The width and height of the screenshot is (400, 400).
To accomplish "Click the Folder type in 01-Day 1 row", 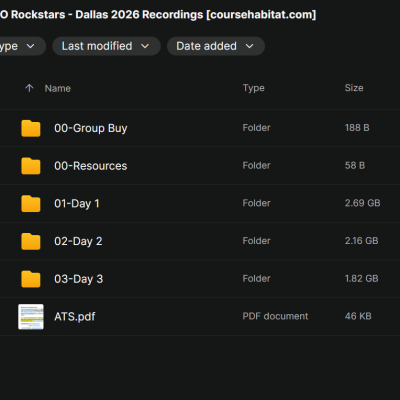I will click(x=256, y=203).
